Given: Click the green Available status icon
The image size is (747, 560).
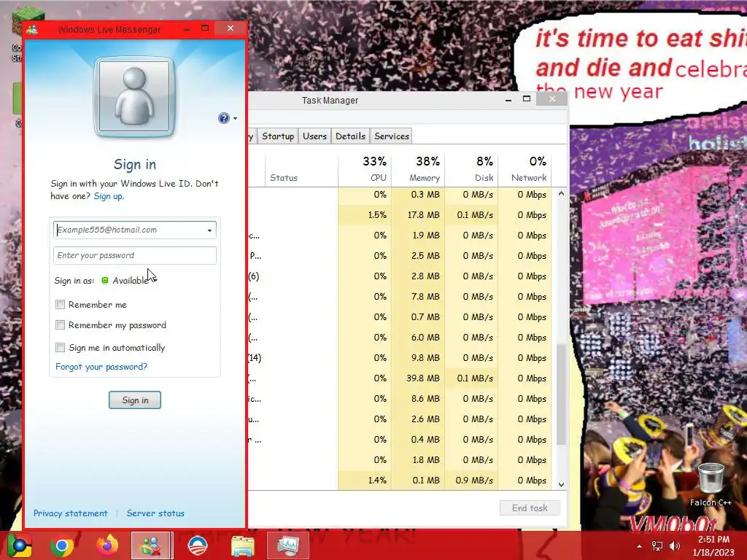Looking at the screenshot, I should [105, 281].
